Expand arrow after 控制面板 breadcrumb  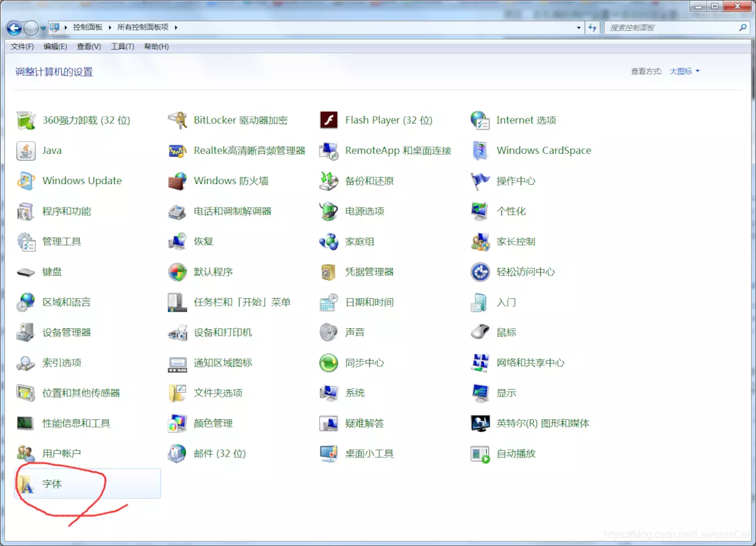[x=110, y=28]
